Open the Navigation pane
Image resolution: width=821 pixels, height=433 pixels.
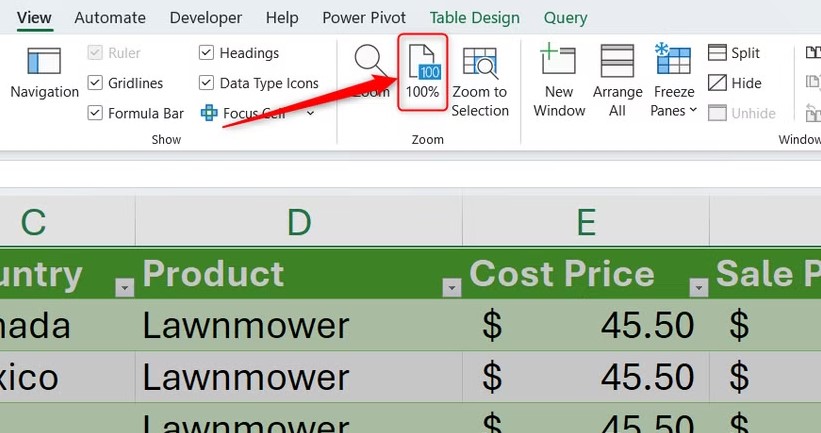tap(44, 72)
